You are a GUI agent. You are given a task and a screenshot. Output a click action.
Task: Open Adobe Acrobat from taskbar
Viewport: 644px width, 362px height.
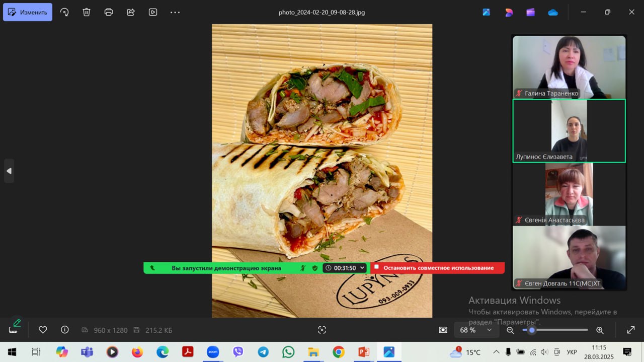(188, 352)
